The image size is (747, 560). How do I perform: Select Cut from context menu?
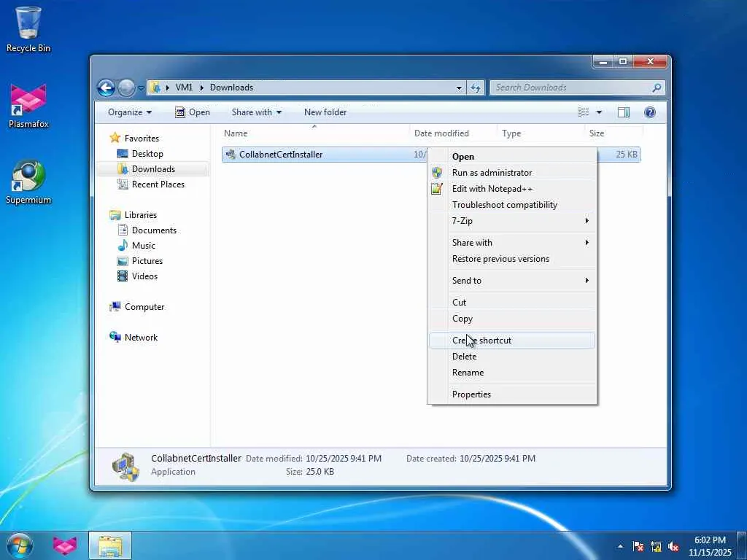tap(512, 303)
